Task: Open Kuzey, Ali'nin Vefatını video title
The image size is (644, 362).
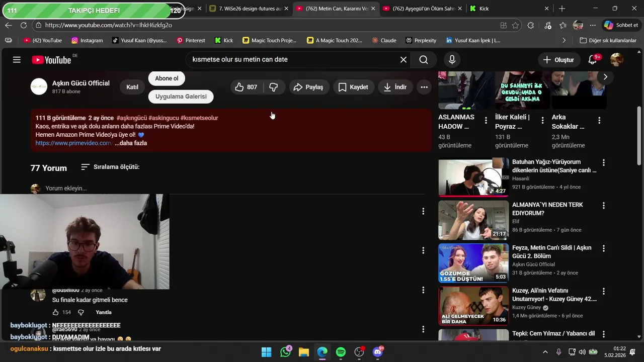Action: click(x=554, y=295)
